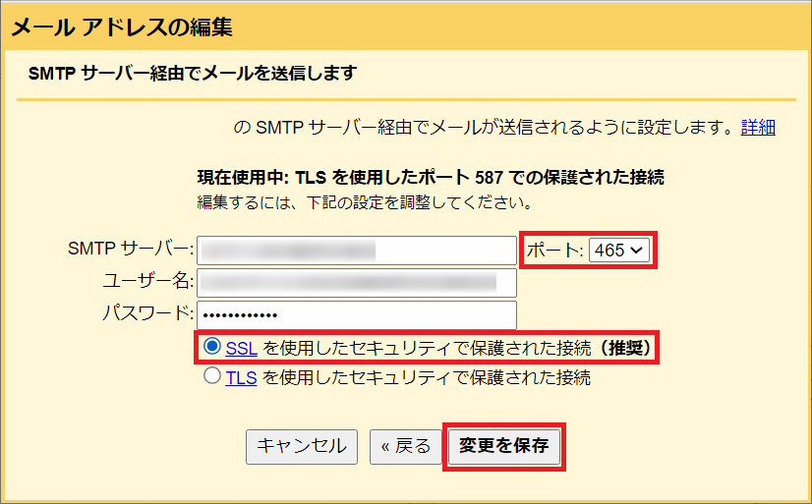
Task: Select the SSL secured connection radio button
Action: tap(211, 347)
